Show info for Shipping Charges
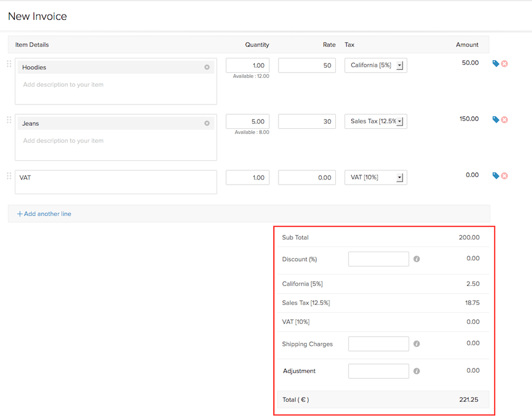Screen dimensions: 532x418 [x=417, y=344]
